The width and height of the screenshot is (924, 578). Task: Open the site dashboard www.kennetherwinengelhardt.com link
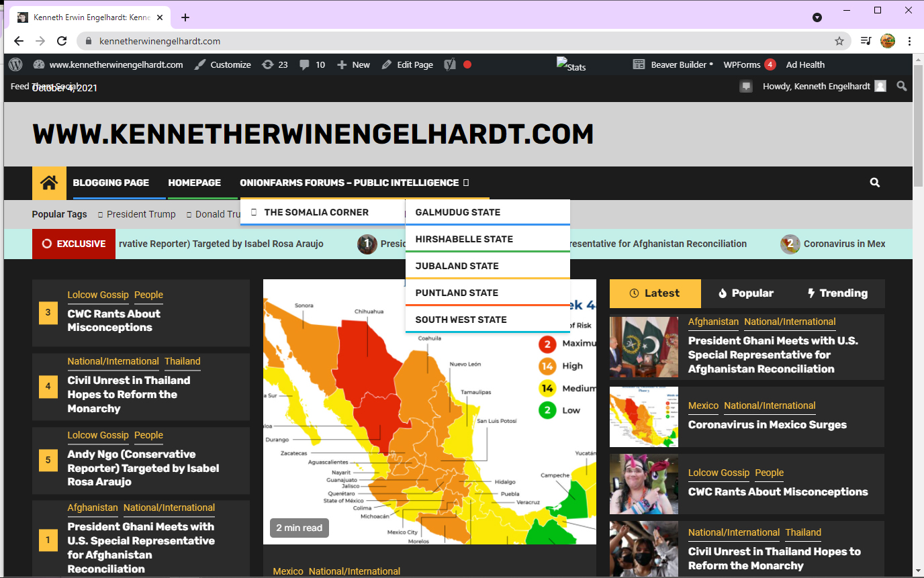[x=108, y=64]
